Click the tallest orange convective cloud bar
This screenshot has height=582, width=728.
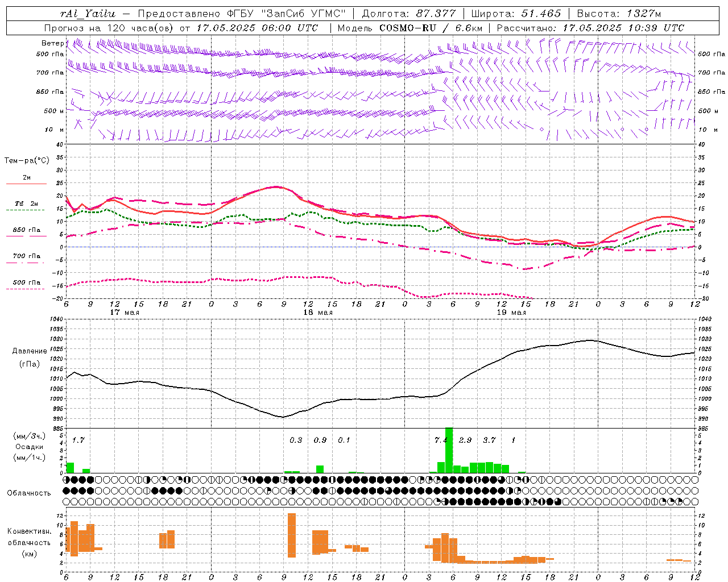[x=292, y=535]
